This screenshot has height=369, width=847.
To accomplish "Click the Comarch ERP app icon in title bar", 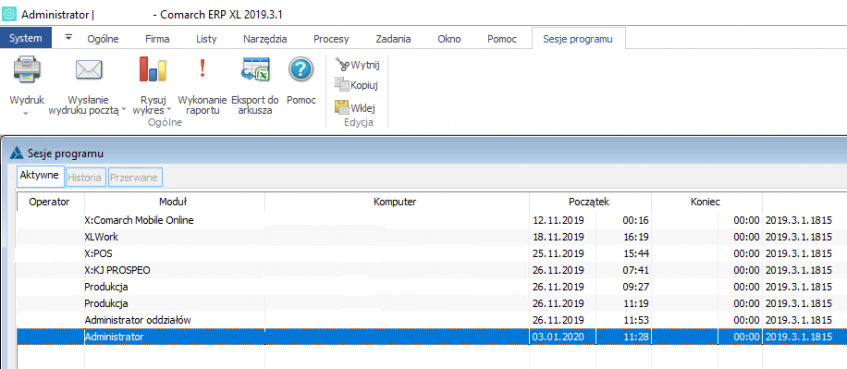I will [x=10, y=15].
